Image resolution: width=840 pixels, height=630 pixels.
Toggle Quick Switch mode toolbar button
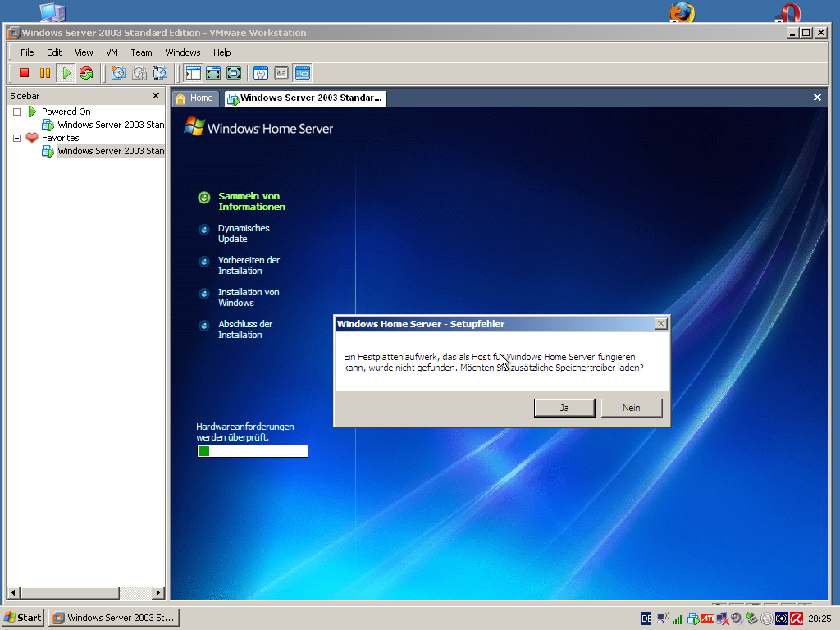[234, 73]
